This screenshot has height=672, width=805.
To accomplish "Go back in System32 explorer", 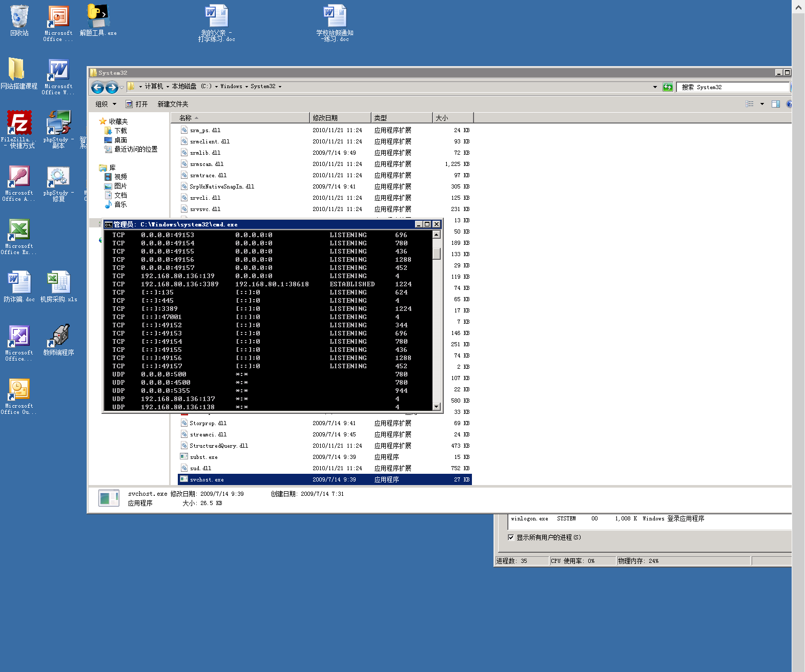I will [97, 87].
